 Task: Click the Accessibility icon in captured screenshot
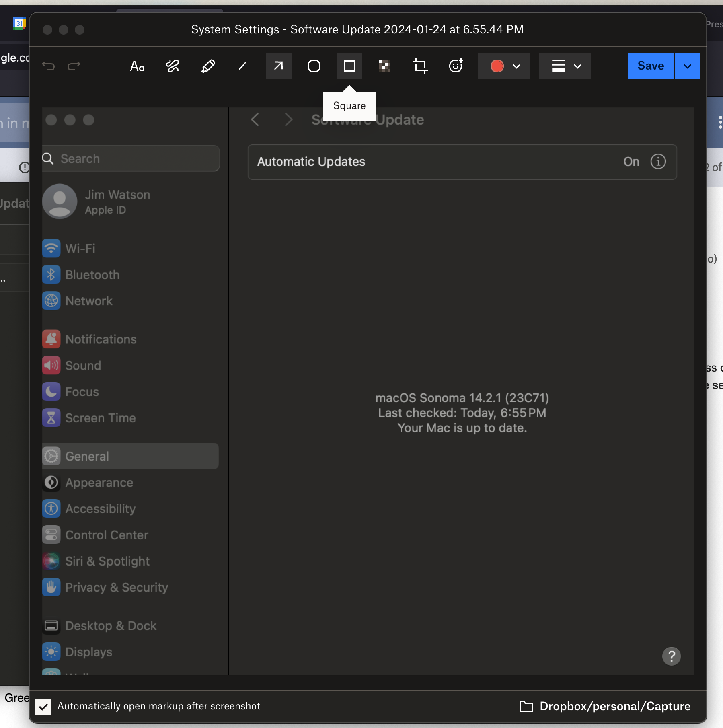(x=51, y=509)
